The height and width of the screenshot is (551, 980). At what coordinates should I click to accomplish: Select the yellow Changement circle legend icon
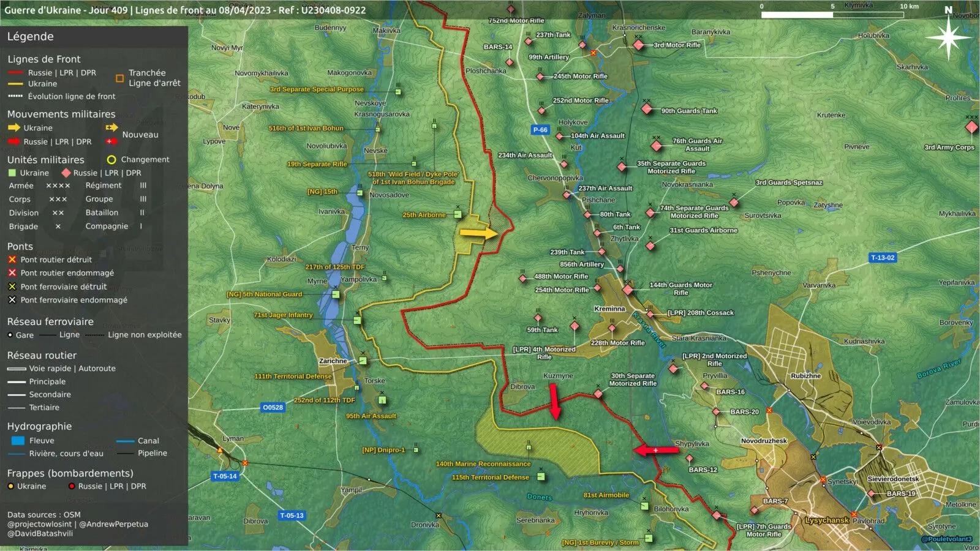[x=111, y=160]
